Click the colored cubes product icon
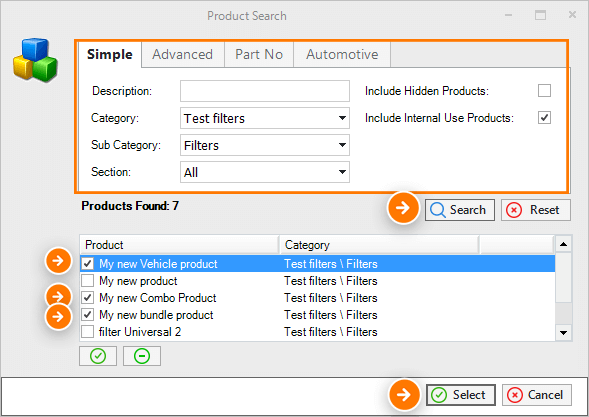Screen dimensions: 589x417 35,60
